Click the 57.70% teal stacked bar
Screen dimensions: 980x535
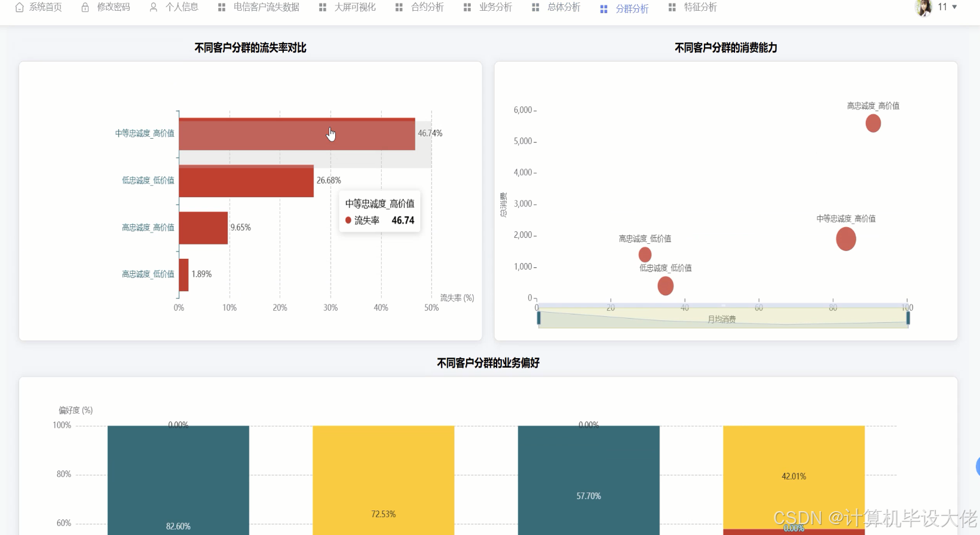point(589,480)
